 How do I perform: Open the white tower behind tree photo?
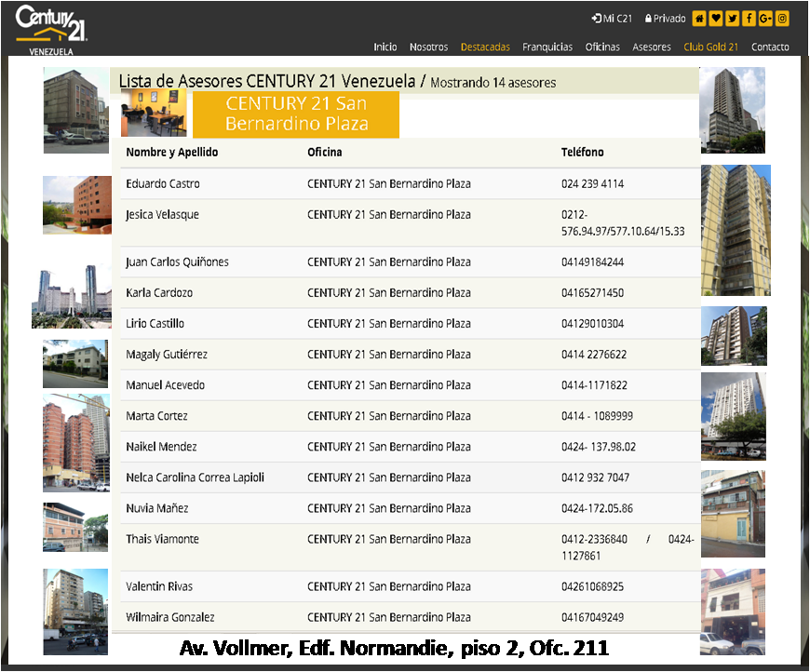tap(734, 416)
